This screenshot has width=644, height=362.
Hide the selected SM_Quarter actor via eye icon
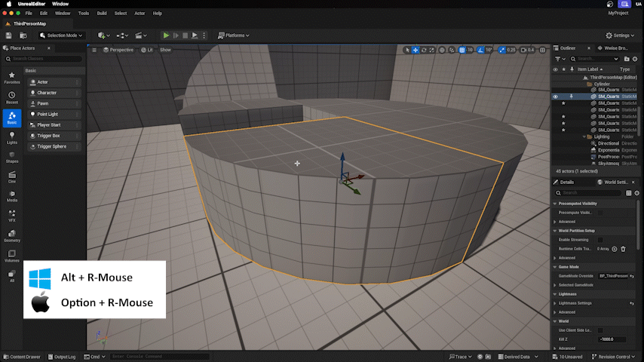(x=556, y=97)
